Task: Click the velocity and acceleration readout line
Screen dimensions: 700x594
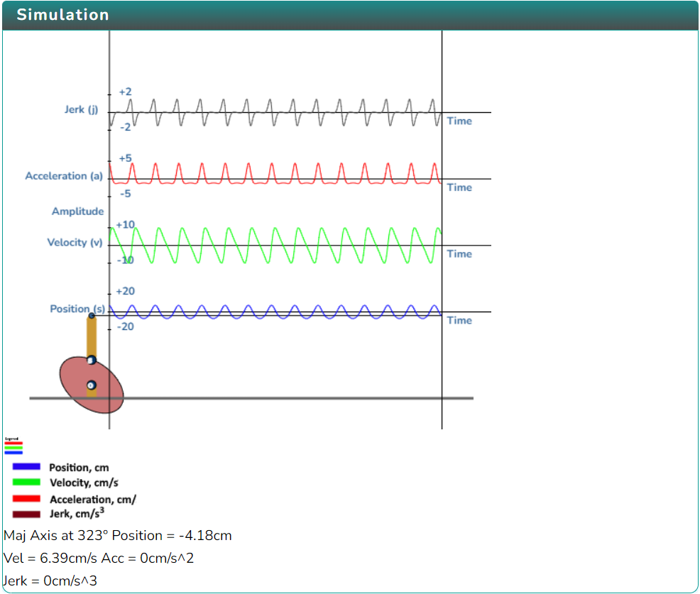Action: (99, 559)
